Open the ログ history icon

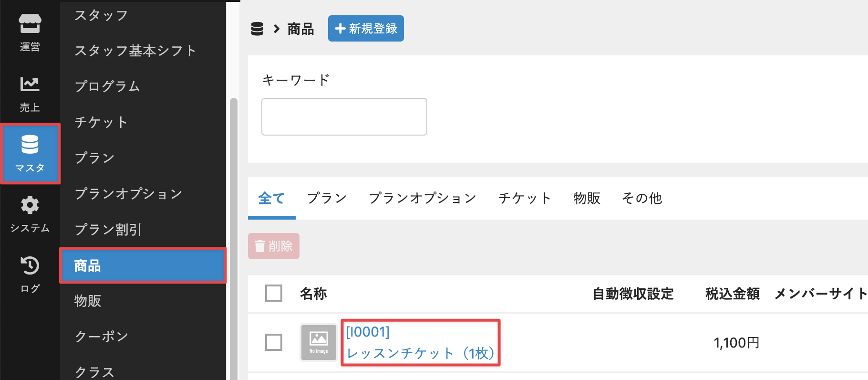click(30, 274)
